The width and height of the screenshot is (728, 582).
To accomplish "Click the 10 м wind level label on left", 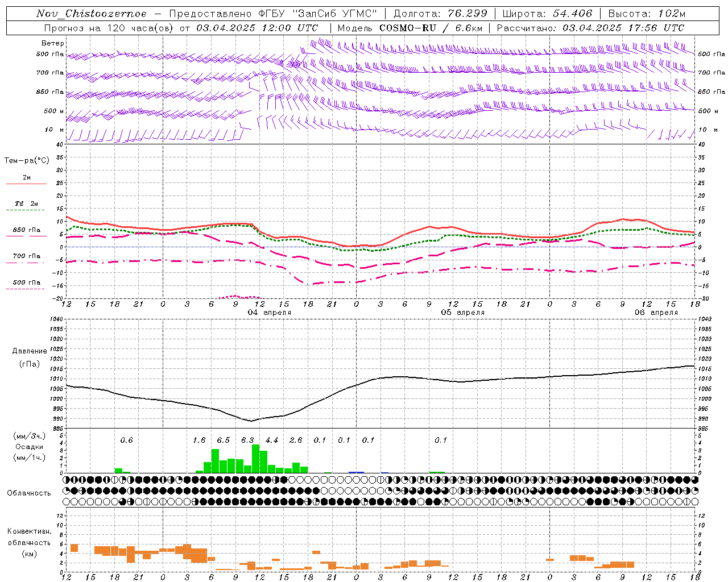I will tap(54, 130).
